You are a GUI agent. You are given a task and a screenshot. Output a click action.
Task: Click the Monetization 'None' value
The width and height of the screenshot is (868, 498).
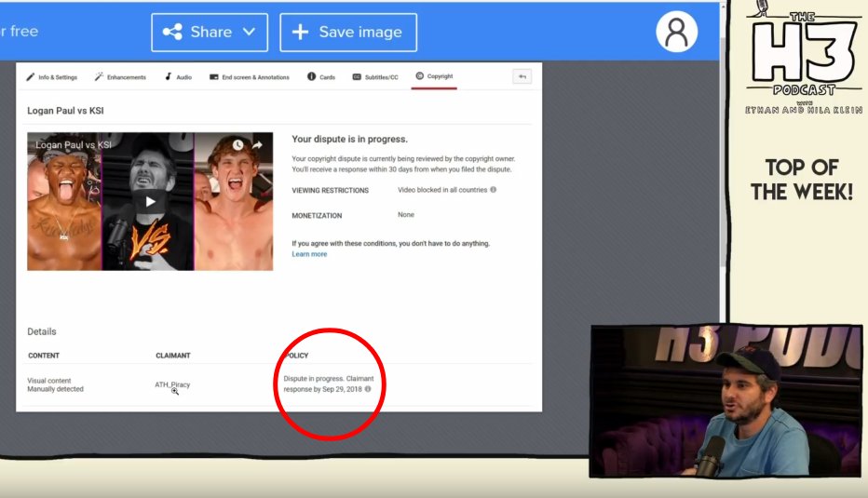(406, 215)
